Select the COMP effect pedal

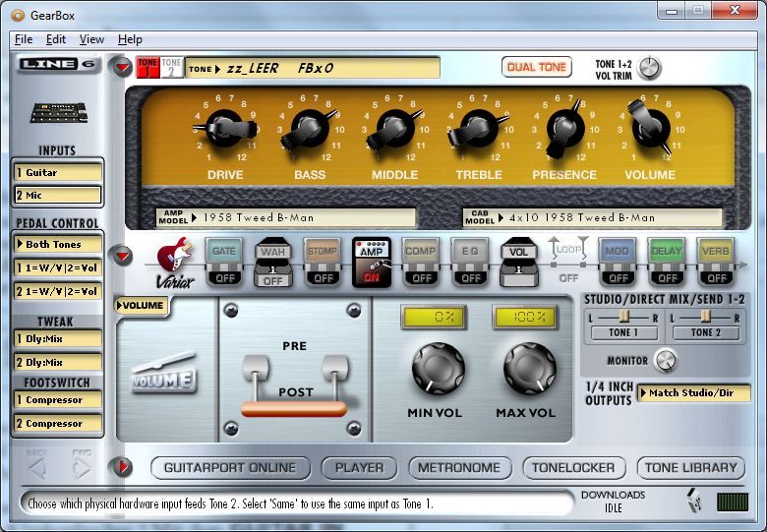point(421,262)
